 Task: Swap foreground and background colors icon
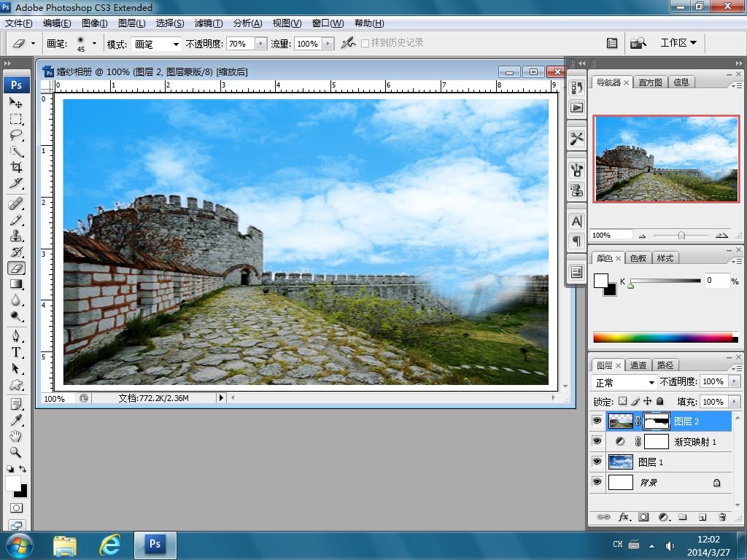tap(23, 469)
